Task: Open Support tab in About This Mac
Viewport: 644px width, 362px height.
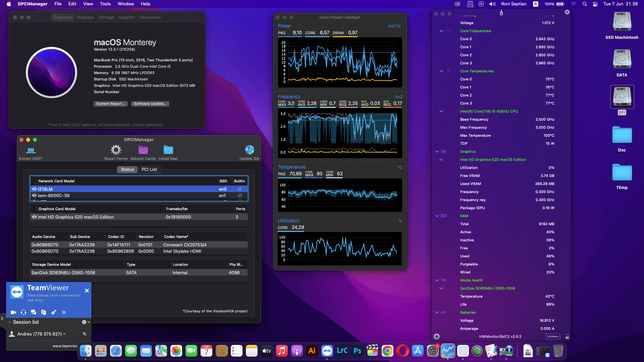Action: tap(127, 17)
